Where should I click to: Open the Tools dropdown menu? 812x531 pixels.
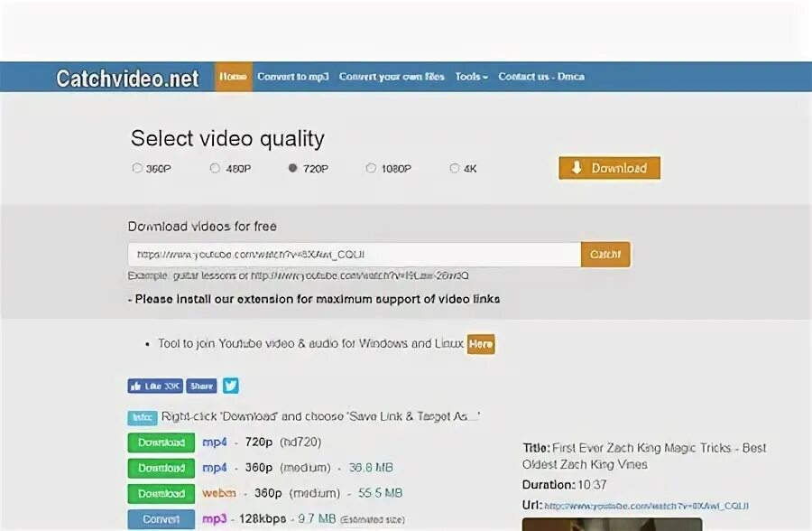pos(470,77)
